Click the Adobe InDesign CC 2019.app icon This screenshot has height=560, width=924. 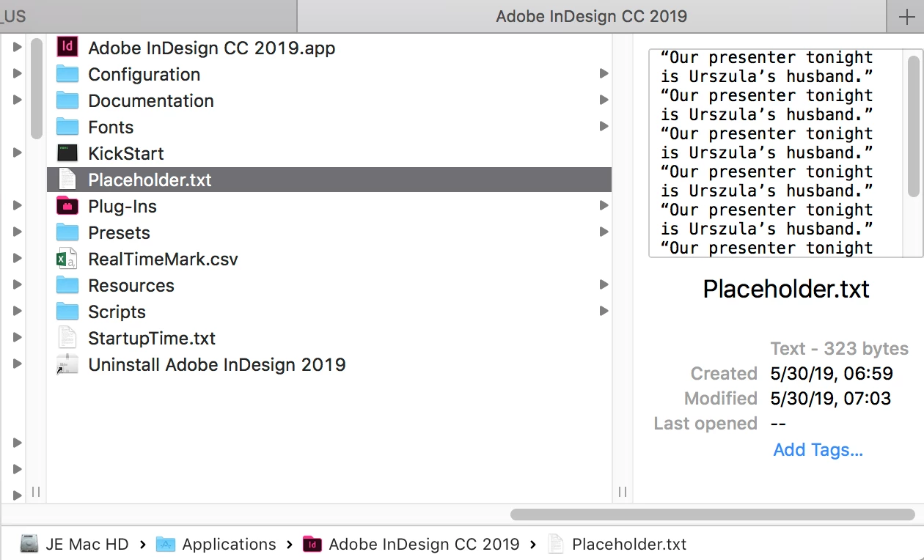67,48
